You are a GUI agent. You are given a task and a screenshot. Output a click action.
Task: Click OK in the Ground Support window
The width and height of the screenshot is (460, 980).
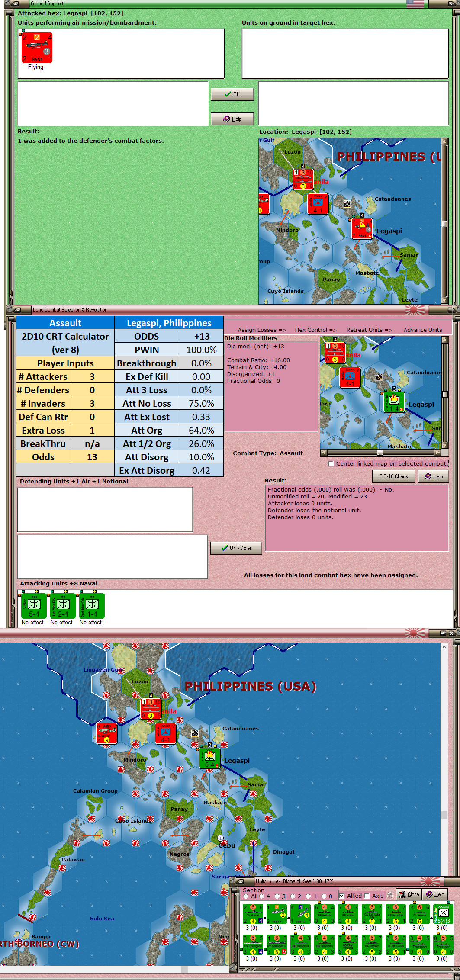pyautogui.click(x=232, y=94)
